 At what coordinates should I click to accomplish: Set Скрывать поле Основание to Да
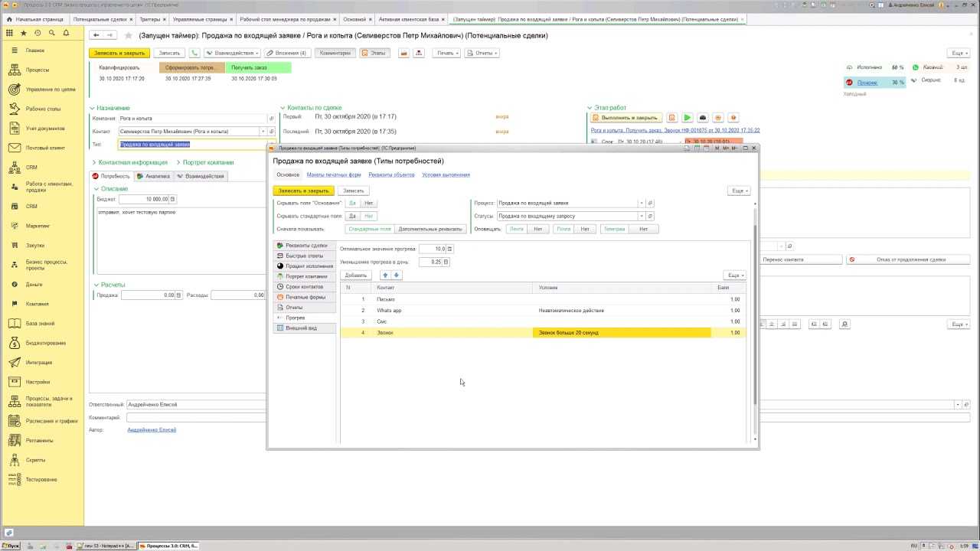tap(352, 204)
